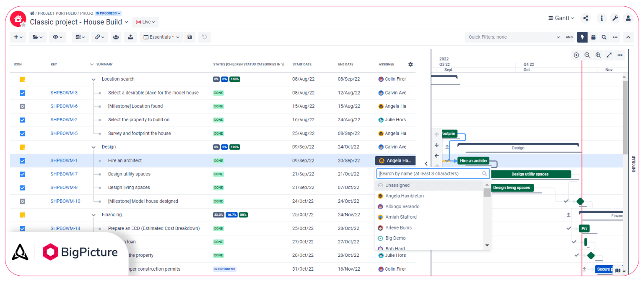The width and height of the screenshot is (644, 282).
Task: Zoom in the Gantt chart
Action: click(x=598, y=55)
